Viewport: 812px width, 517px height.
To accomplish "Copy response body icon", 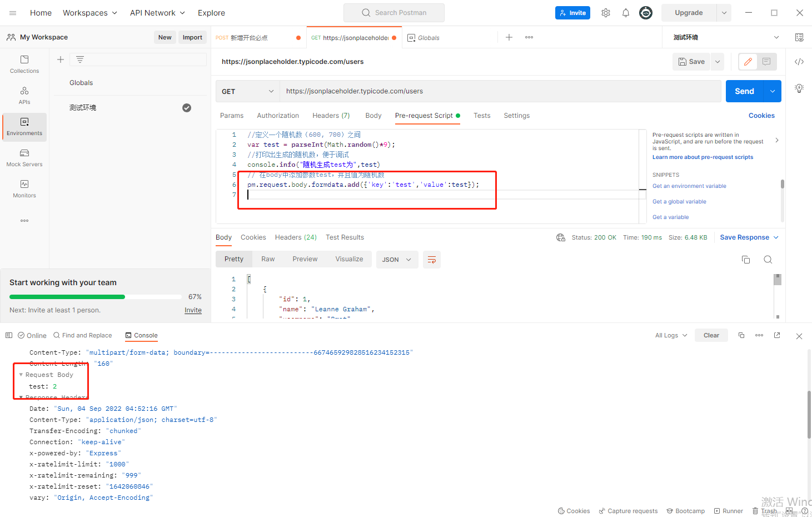I will click(746, 260).
